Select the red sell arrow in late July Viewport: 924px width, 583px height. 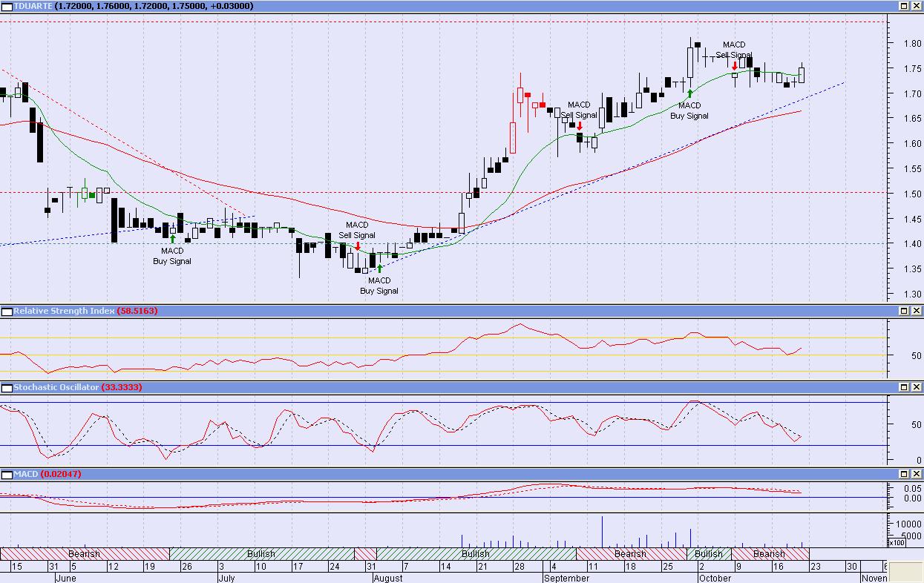coord(357,246)
